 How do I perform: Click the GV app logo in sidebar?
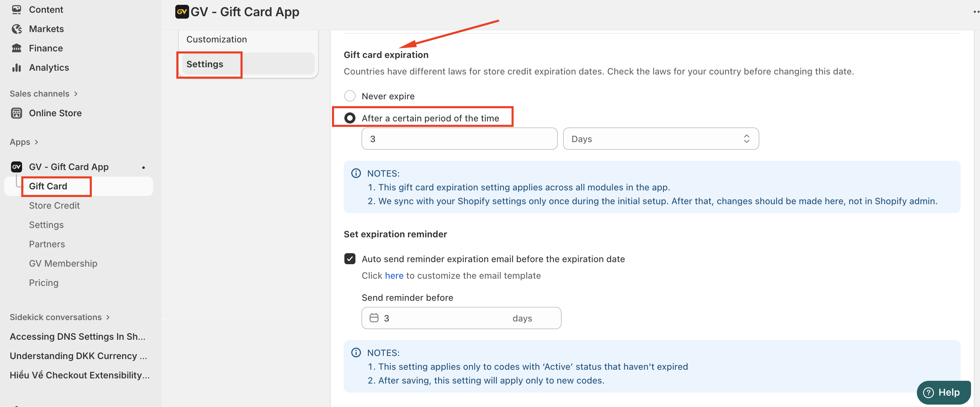pyautogui.click(x=16, y=167)
